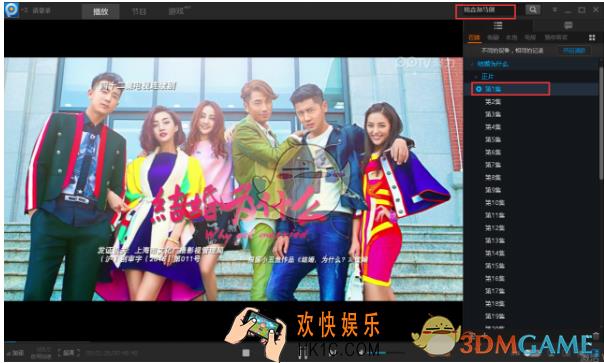Switch to the 节目 tab
Image resolution: width=604 pixels, height=363 pixels.
pos(139,12)
